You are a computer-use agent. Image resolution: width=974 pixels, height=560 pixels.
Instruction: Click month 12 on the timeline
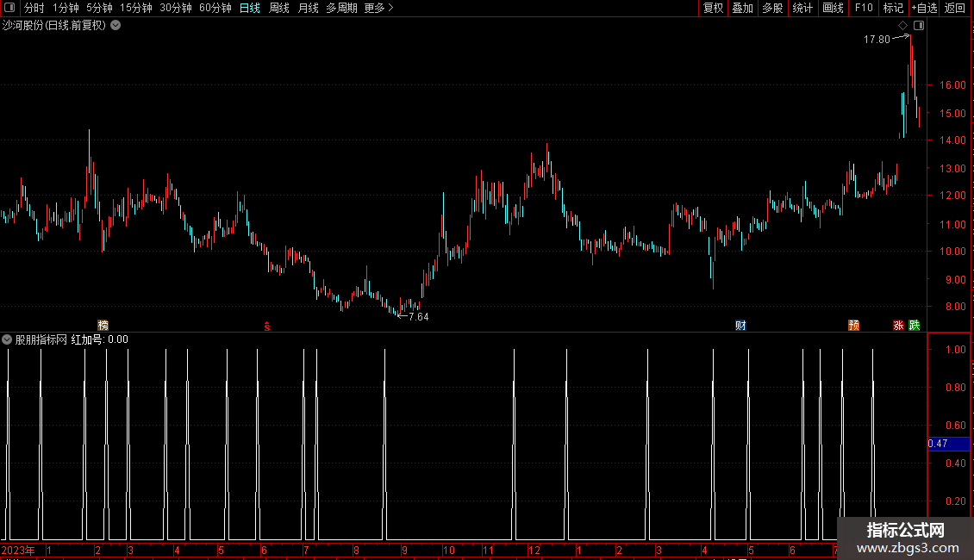[534, 550]
